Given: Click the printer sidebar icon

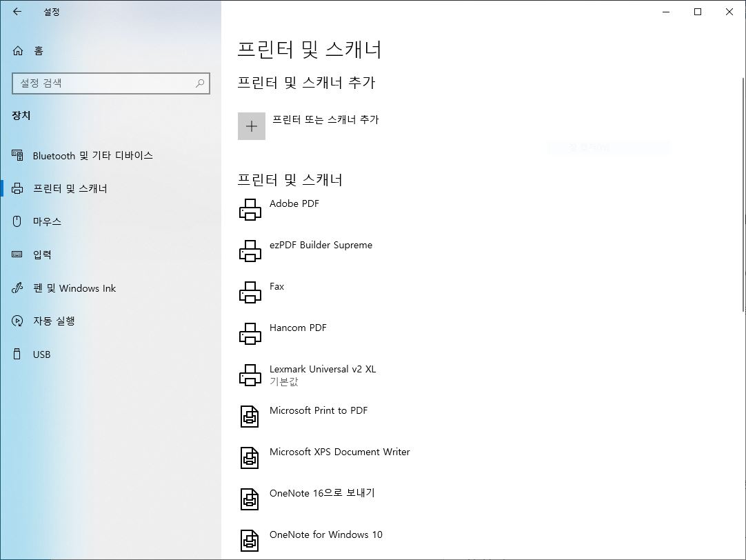Looking at the screenshot, I should [17, 188].
